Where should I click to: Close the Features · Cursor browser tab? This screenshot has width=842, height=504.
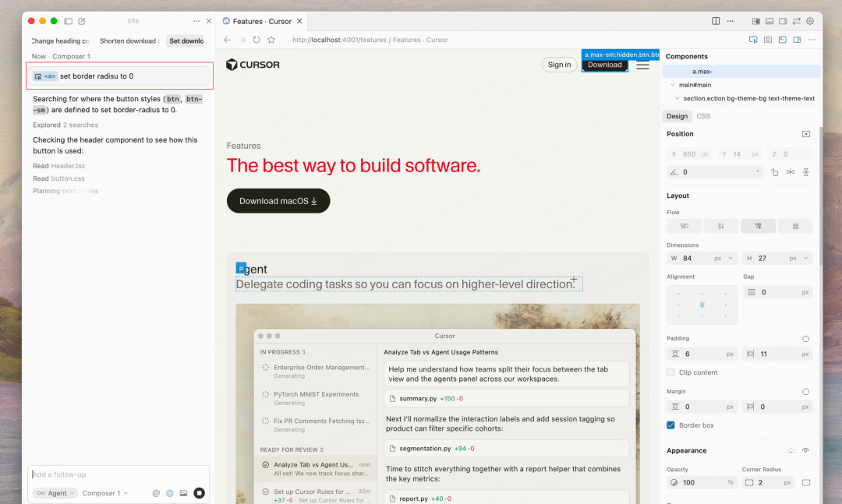[299, 22]
